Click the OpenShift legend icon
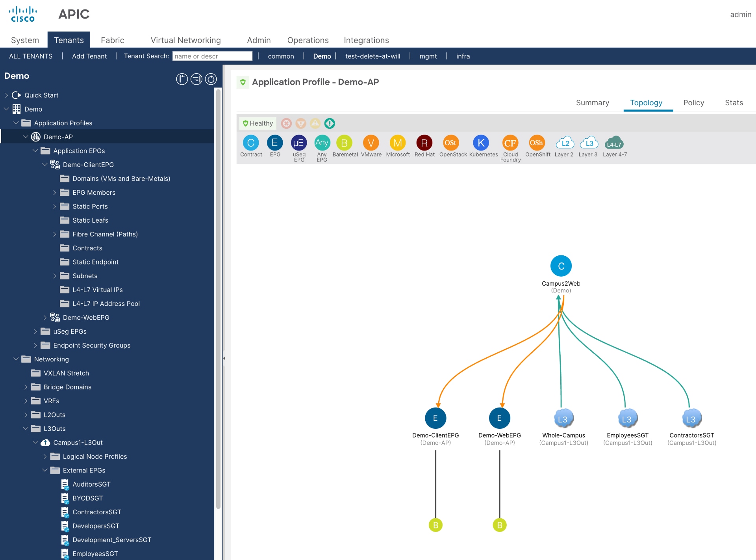The width and height of the screenshot is (756, 560). 537,143
